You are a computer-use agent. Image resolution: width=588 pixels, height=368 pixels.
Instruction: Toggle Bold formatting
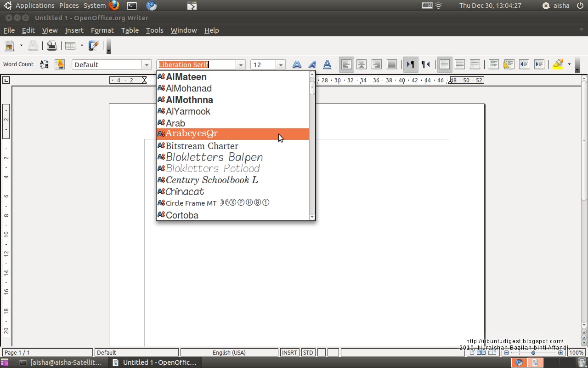[x=297, y=64]
